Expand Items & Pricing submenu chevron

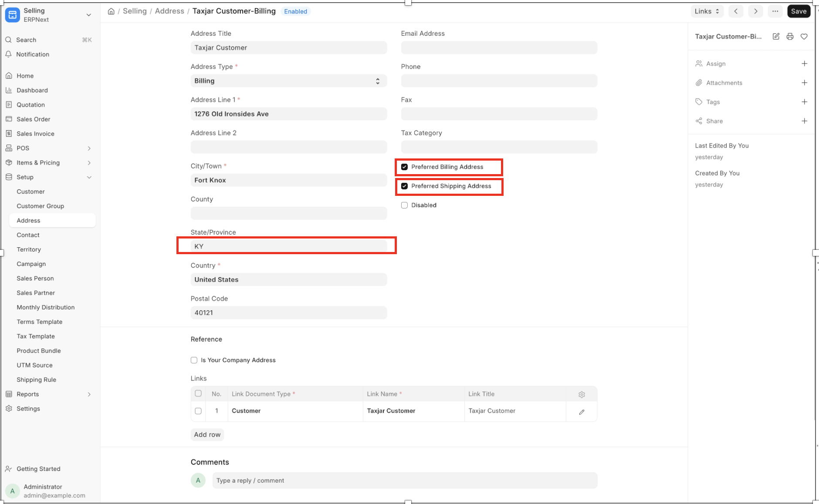[89, 162]
